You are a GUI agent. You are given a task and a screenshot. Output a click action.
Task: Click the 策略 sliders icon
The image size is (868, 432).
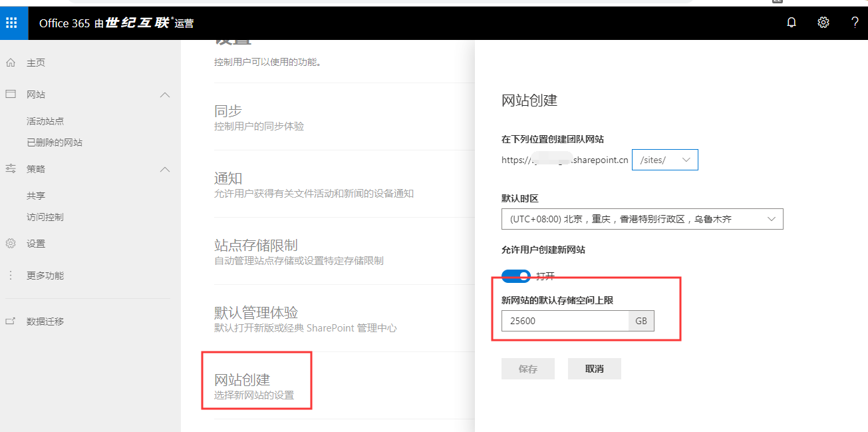[x=11, y=169]
